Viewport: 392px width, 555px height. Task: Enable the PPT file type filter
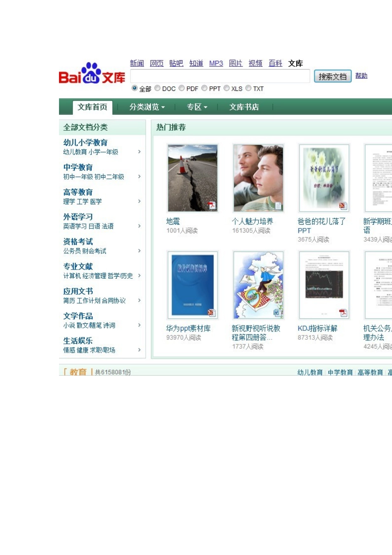[x=204, y=88]
